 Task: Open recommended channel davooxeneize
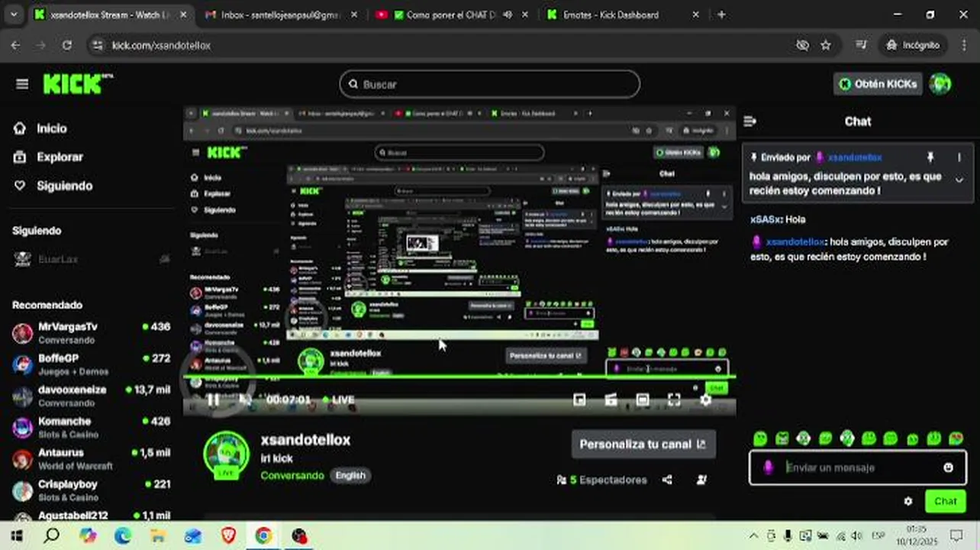pyautogui.click(x=92, y=396)
